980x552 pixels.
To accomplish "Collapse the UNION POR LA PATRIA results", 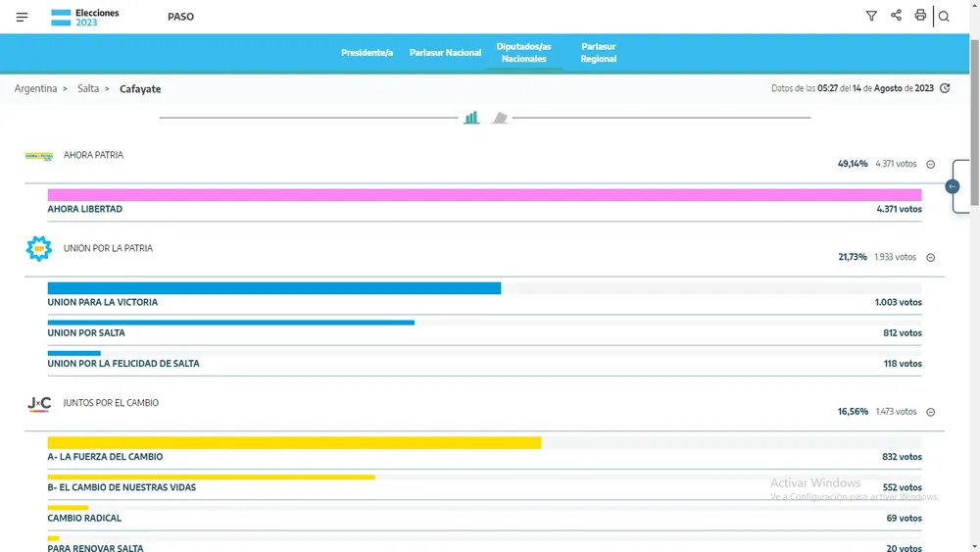I will (x=931, y=258).
